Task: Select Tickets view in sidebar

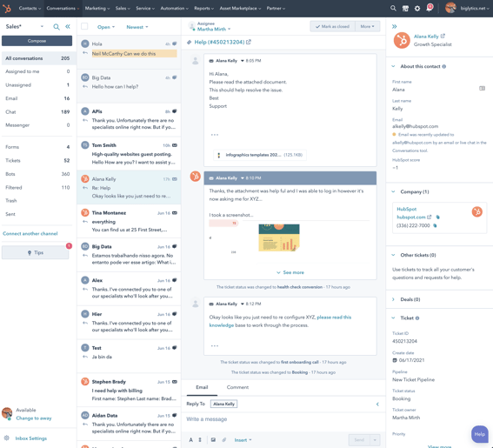Action: pyautogui.click(x=37, y=160)
